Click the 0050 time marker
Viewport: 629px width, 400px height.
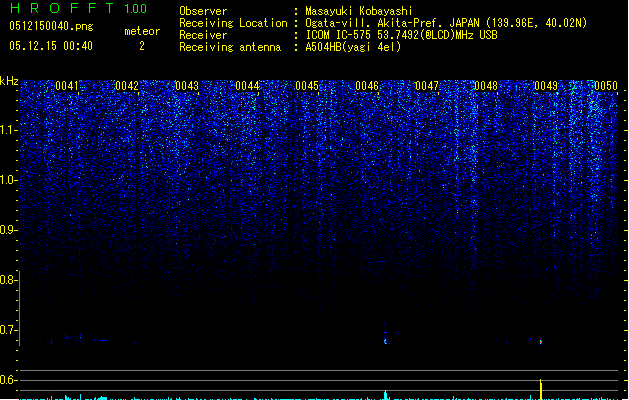(606, 86)
